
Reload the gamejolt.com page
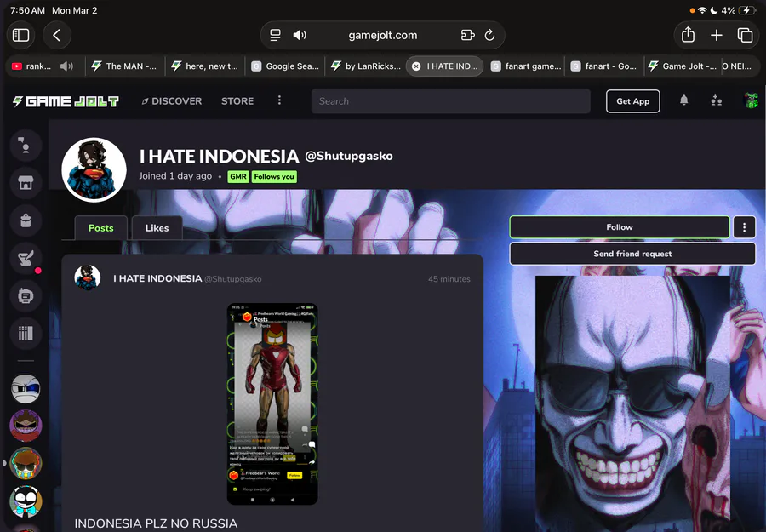pos(489,35)
